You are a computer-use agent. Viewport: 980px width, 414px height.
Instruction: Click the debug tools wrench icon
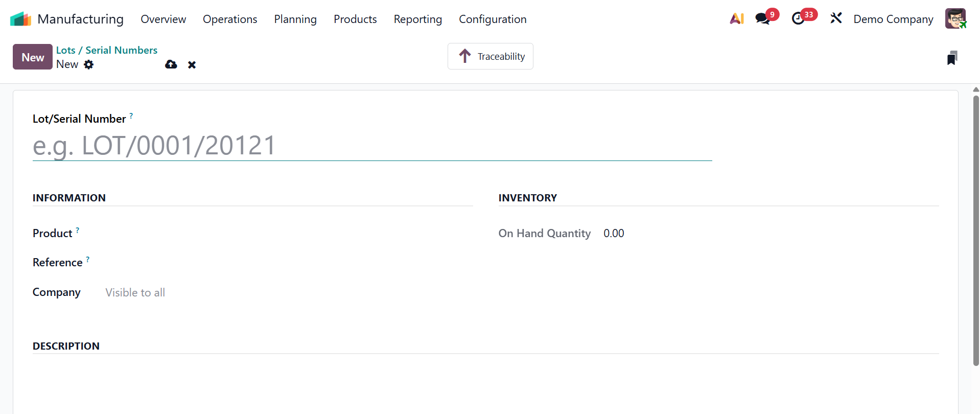click(836, 19)
